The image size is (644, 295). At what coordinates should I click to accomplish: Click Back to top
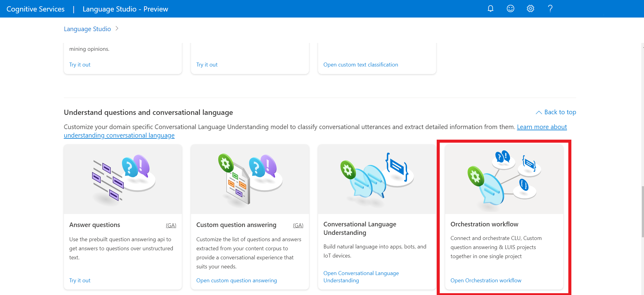[x=556, y=112]
